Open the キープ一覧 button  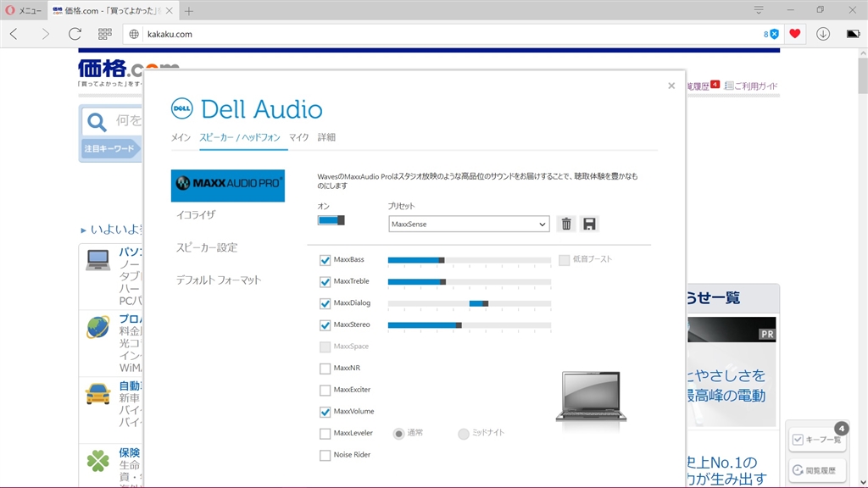pos(818,440)
